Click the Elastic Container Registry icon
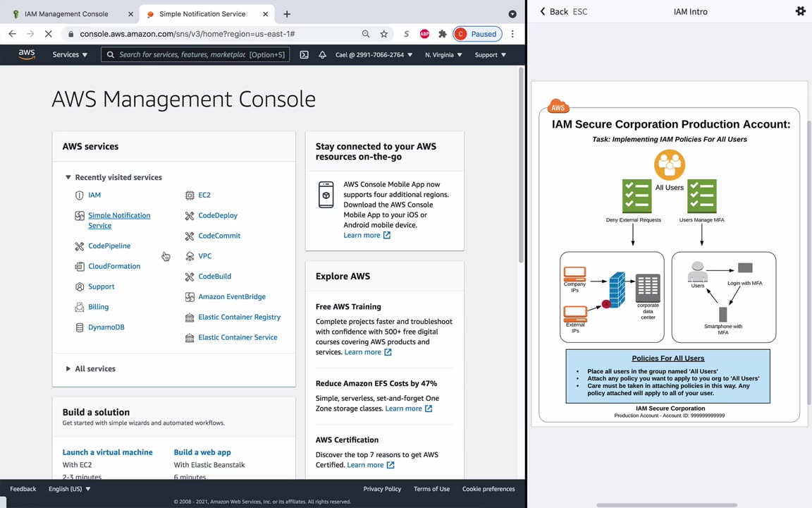The image size is (812, 508). click(x=190, y=317)
